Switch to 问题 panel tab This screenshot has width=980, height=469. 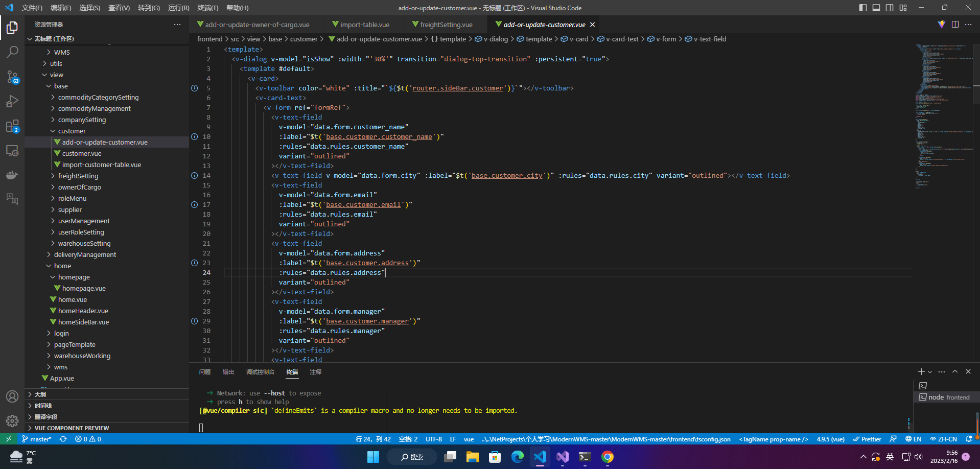[205, 372]
